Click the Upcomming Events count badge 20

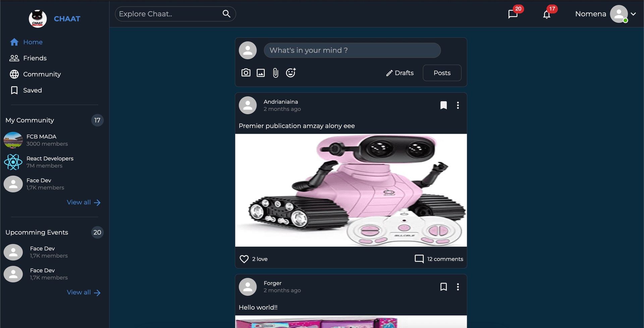tap(97, 233)
